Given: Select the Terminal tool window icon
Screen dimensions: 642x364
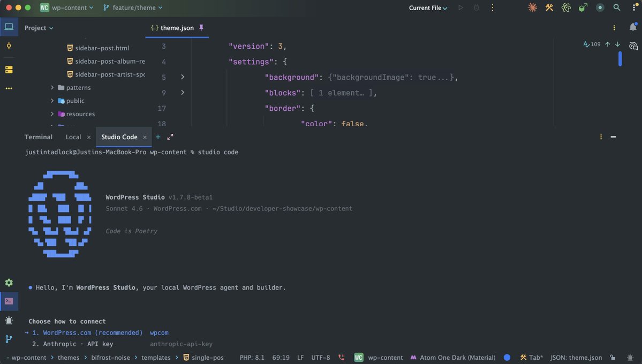Looking at the screenshot, I should pos(9,301).
